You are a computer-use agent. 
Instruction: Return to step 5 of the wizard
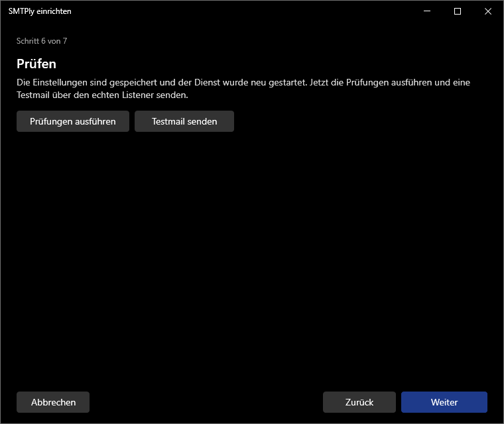pos(359,402)
